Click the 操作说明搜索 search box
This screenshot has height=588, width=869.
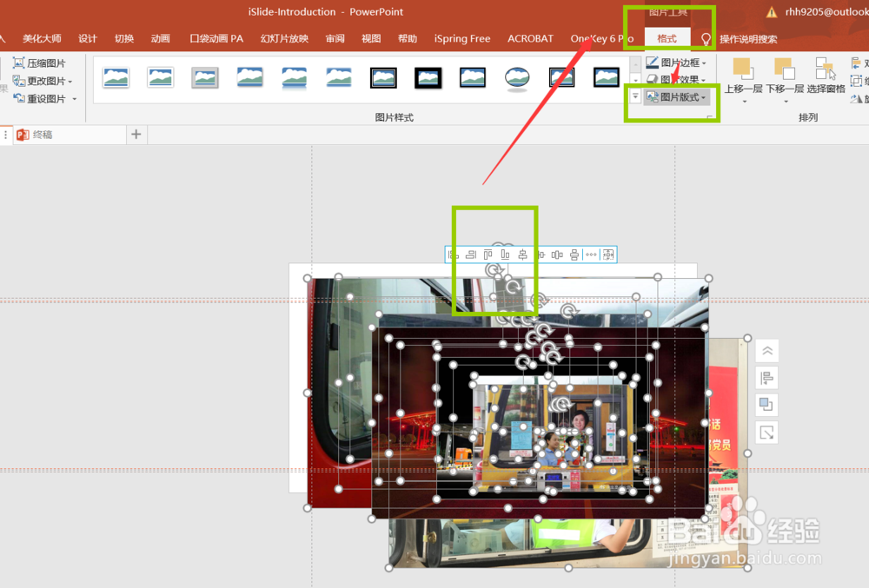coord(748,39)
